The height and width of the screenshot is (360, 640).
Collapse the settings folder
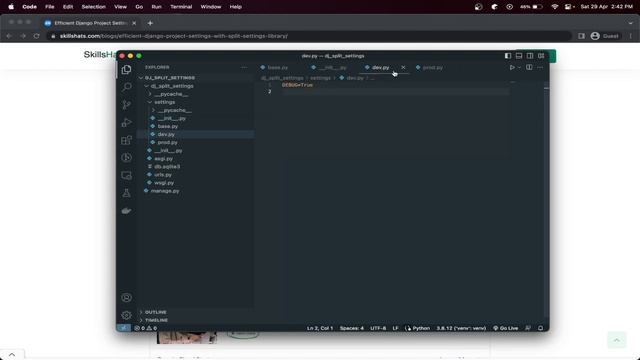[x=150, y=102]
